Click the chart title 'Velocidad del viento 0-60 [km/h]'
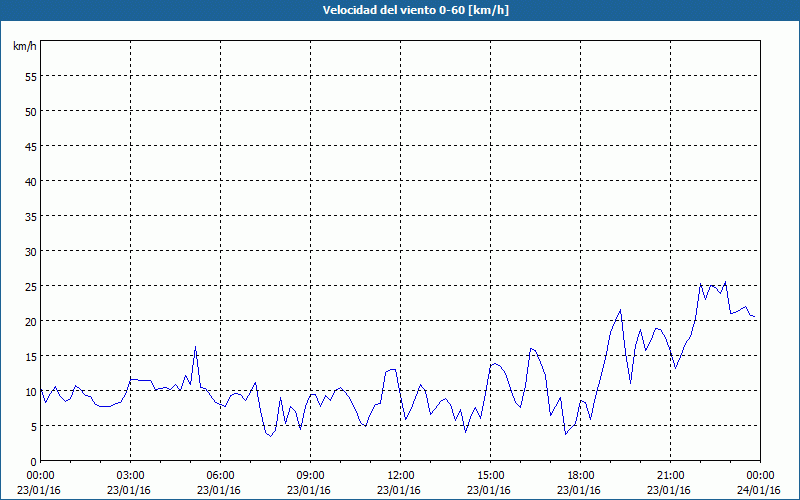 pos(415,10)
